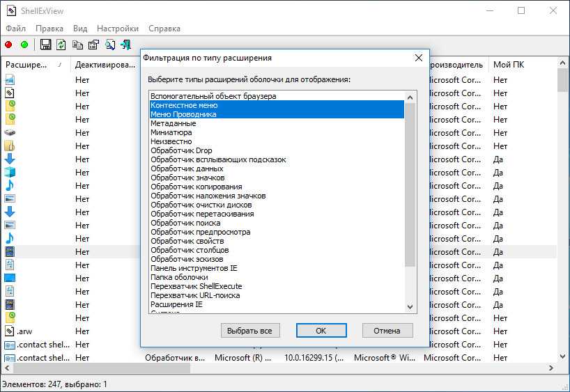The width and height of the screenshot is (570, 392).
Task: Select the Обработчик свойств list entry
Action: point(277,241)
